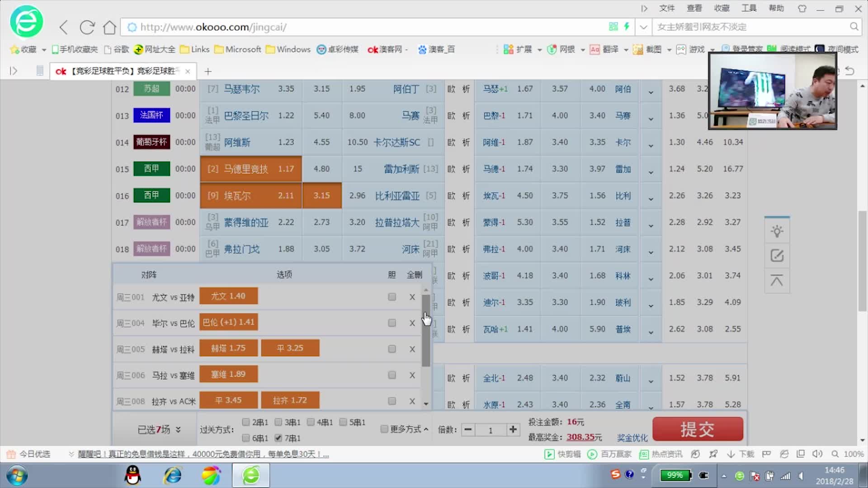The width and height of the screenshot is (868, 488).
Task: Open 奖金优化 bonus optimization link
Action: [x=632, y=437]
